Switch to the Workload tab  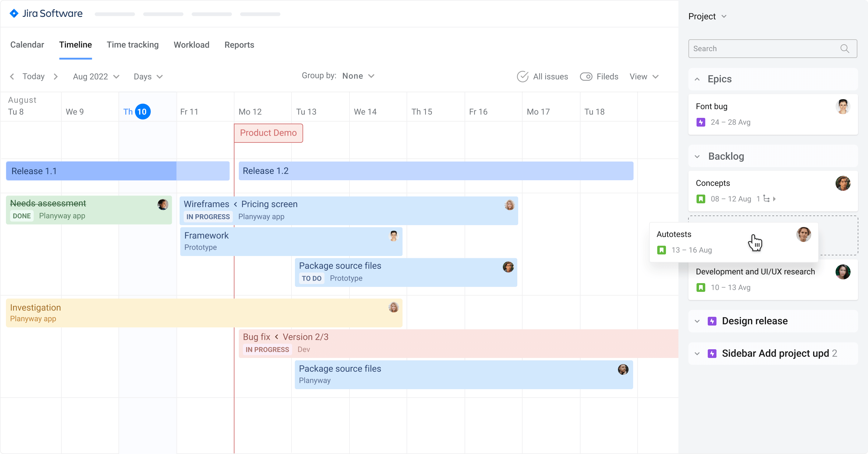191,45
